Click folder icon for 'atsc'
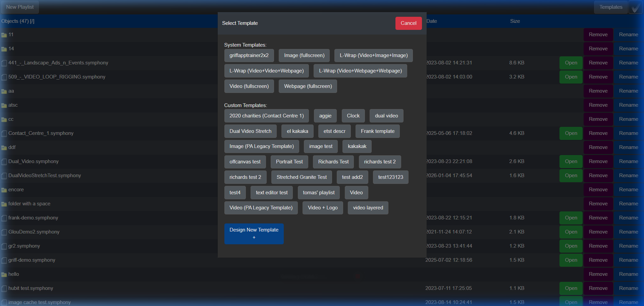The image size is (644, 306). (4, 105)
